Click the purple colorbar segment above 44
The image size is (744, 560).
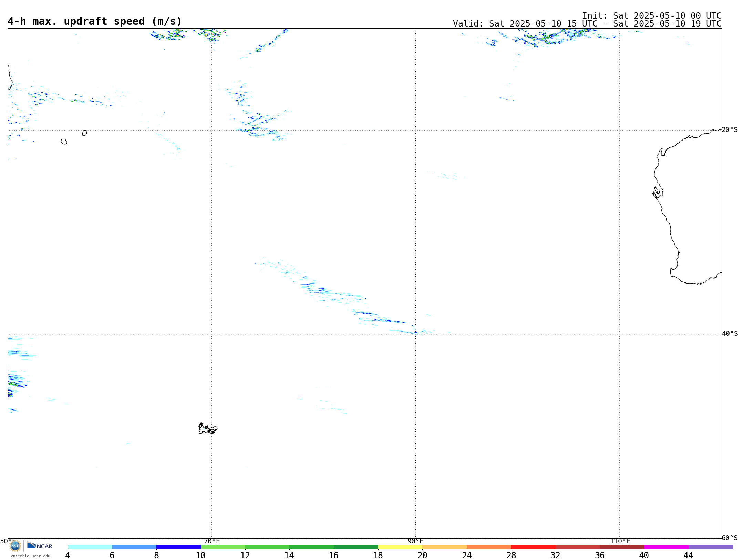tap(711, 547)
